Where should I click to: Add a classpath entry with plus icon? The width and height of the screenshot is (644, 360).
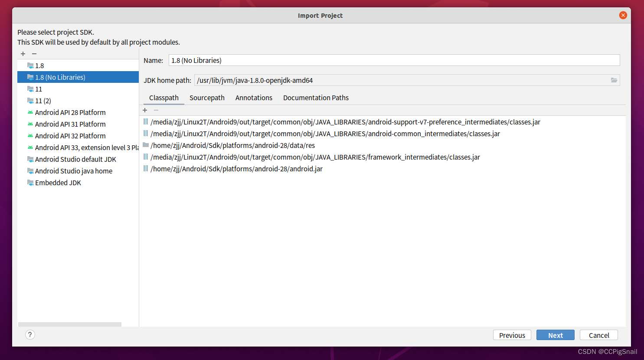point(145,110)
